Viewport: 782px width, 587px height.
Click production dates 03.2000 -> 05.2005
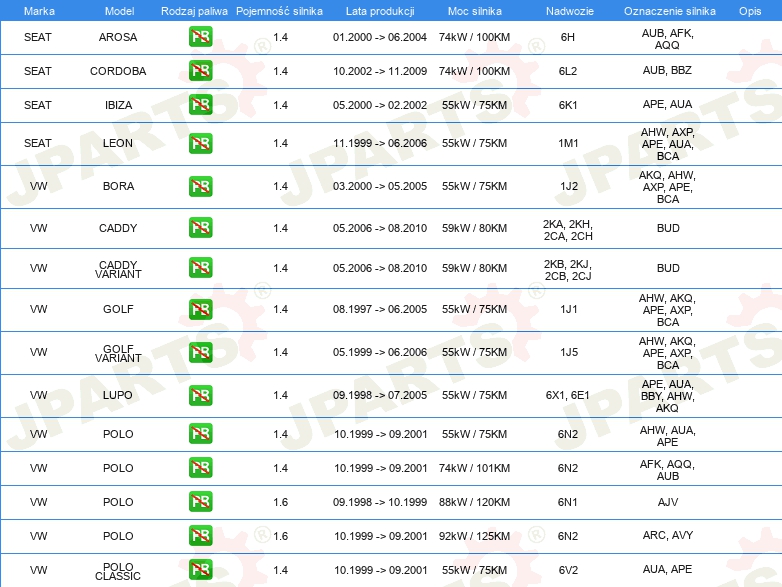[x=380, y=186]
